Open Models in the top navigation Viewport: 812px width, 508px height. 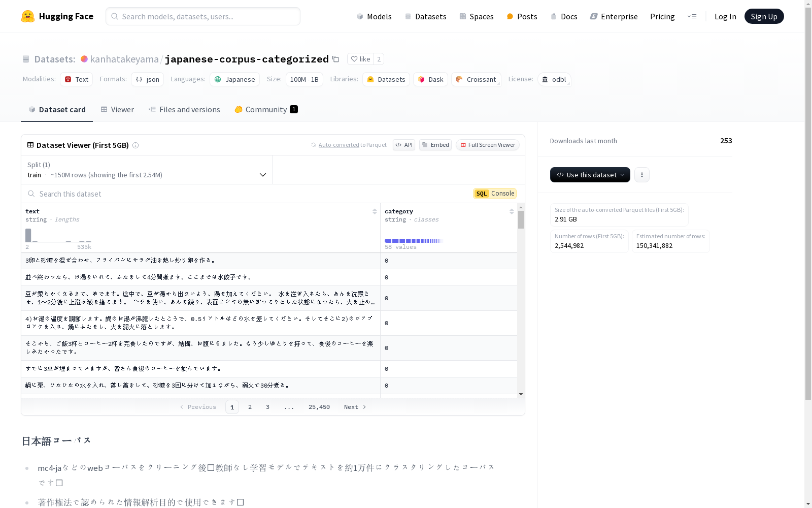tap(374, 16)
